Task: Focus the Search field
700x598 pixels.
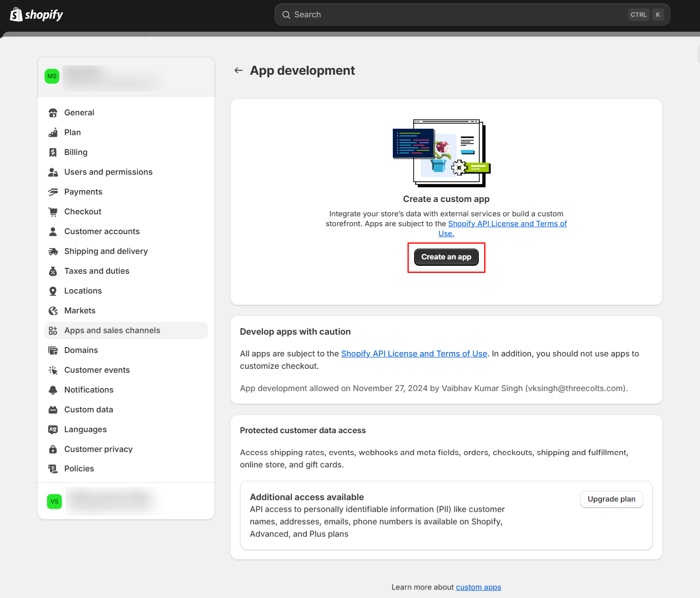Action: point(472,15)
